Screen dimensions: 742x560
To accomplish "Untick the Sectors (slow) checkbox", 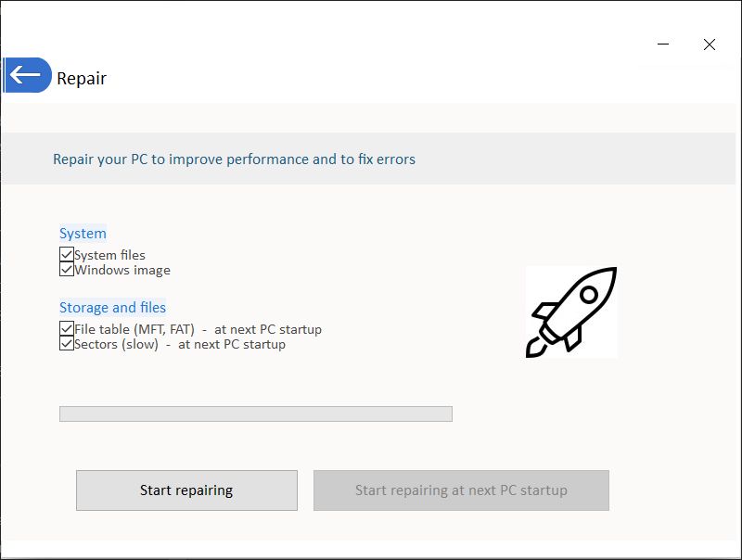I will click(x=67, y=344).
